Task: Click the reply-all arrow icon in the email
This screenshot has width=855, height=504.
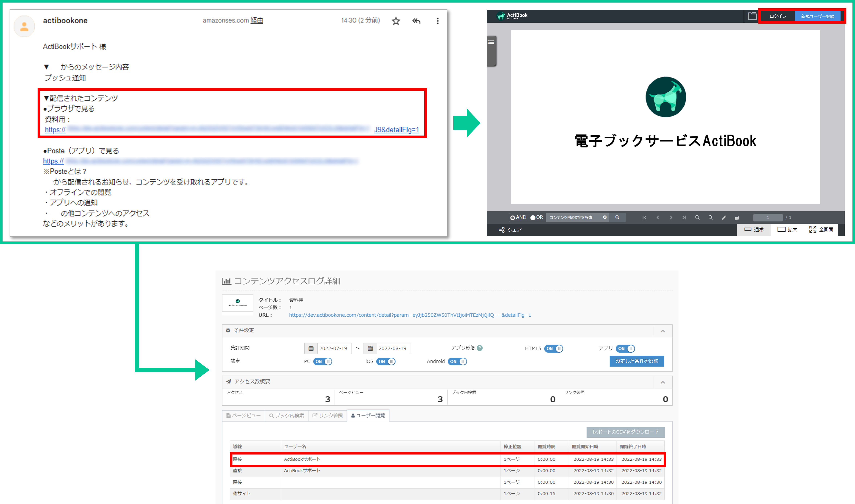Action: click(x=416, y=21)
